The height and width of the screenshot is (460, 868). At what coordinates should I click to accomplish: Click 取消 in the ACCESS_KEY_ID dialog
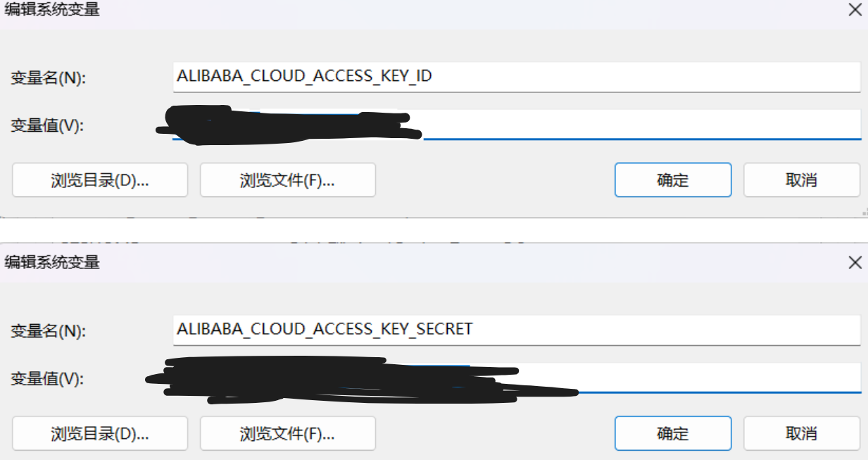pyautogui.click(x=801, y=180)
